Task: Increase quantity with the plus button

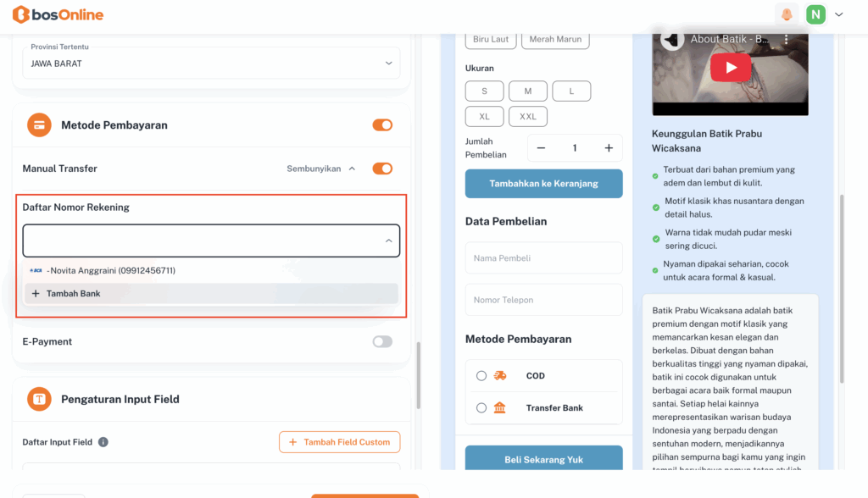Action: pyautogui.click(x=609, y=148)
